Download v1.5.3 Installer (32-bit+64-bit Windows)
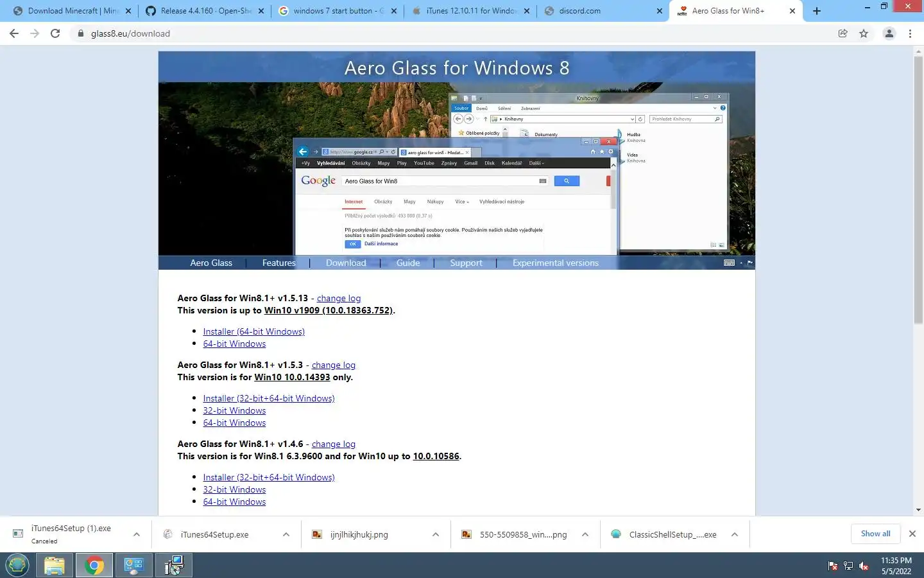Viewport: 924px width, 578px height. (x=269, y=398)
